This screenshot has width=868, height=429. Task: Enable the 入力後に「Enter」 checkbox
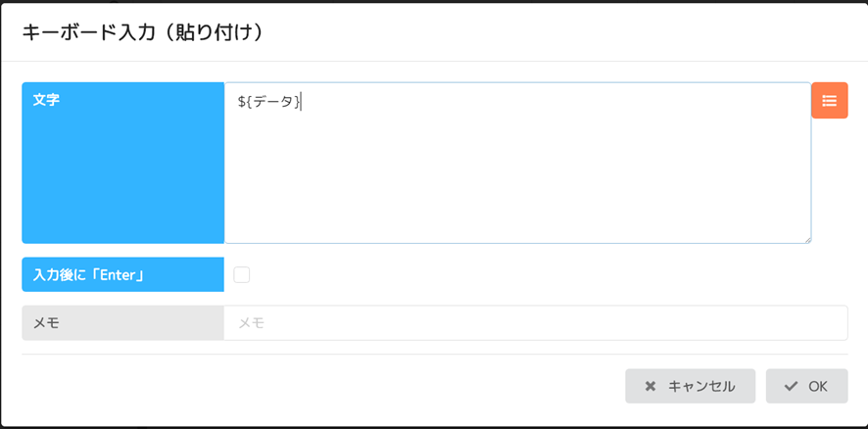[241, 274]
